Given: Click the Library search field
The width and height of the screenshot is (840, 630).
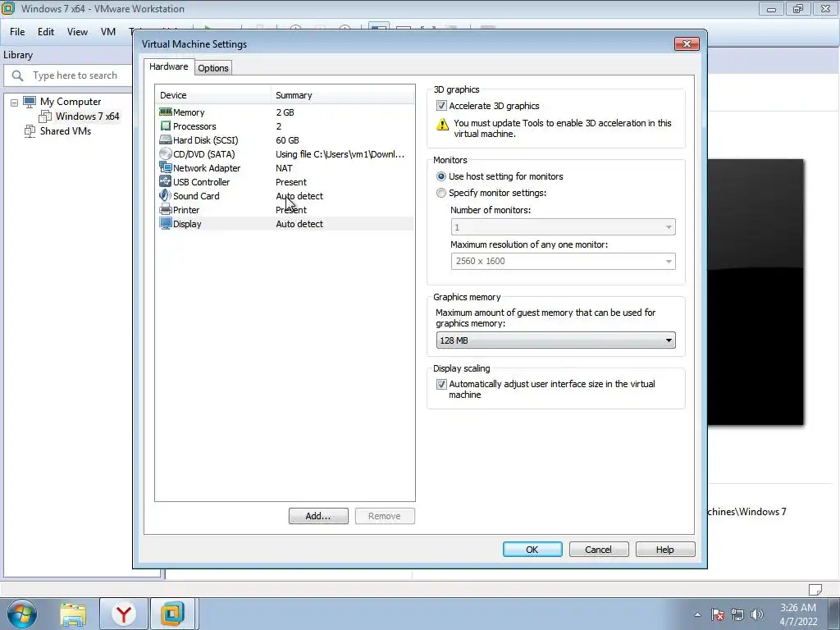Looking at the screenshot, I should click(x=75, y=75).
